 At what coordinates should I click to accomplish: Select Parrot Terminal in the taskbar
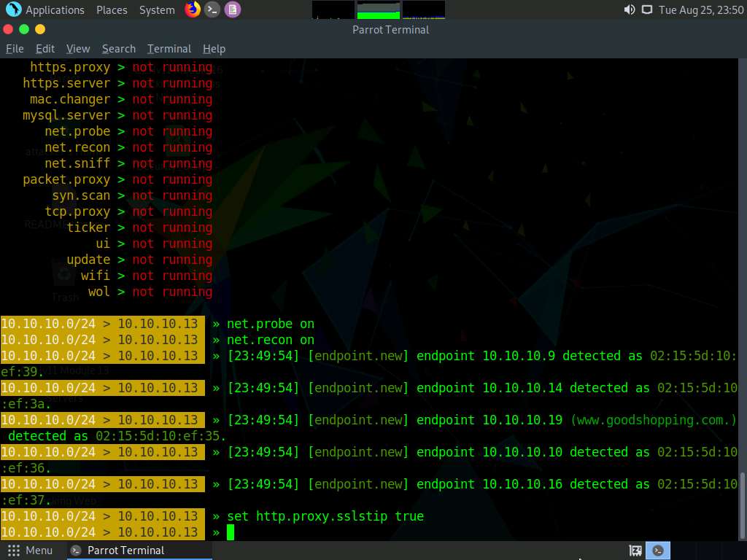141,551
